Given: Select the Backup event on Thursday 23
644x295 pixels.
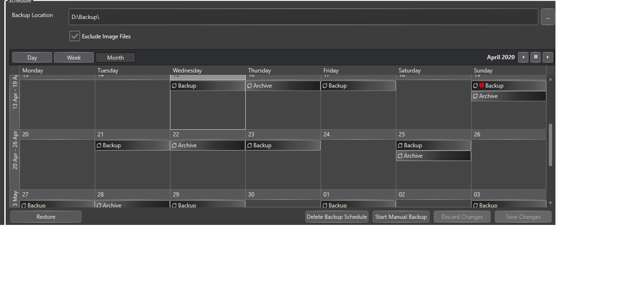Looking at the screenshot, I should (283, 145).
